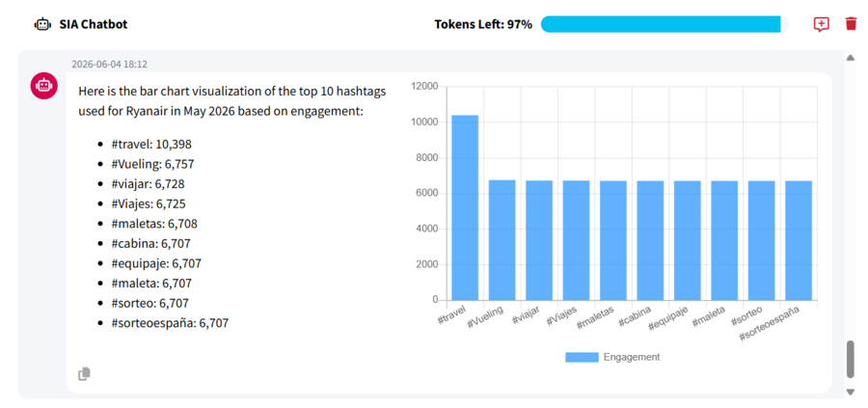Click the 10000 y-axis label
Viewport: 868px width, 408px height.
425,122
